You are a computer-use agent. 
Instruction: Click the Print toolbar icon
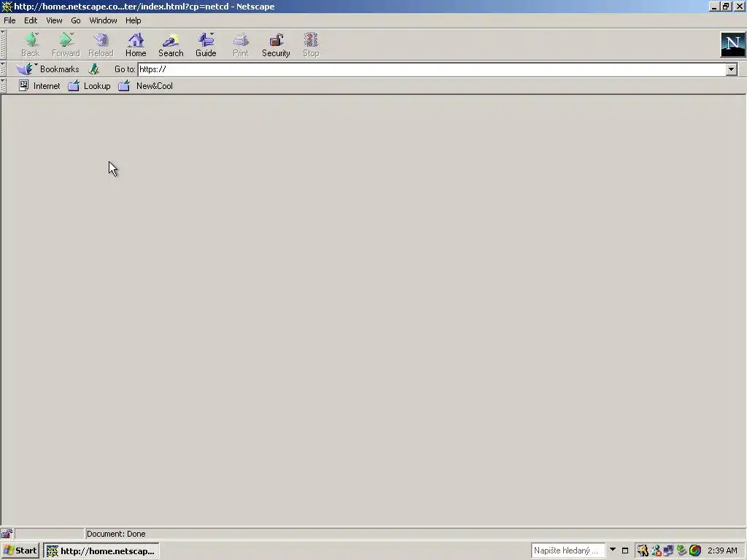click(x=241, y=45)
